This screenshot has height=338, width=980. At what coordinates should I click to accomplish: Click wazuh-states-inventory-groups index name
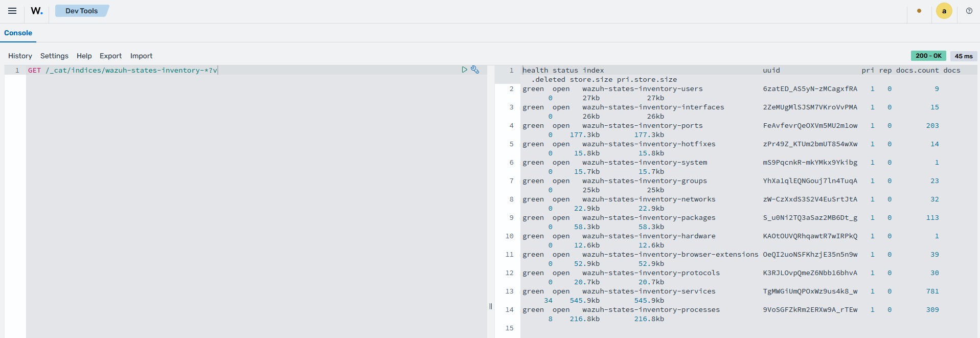(x=645, y=181)
